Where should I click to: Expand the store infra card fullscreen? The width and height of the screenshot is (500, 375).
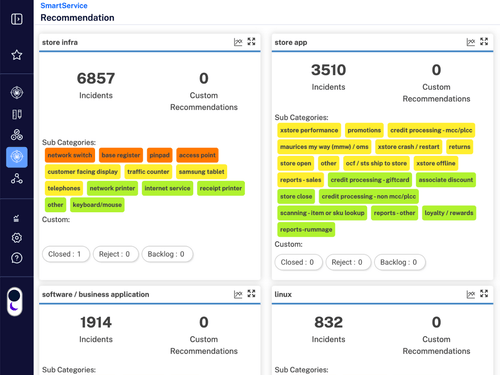tap(251, 42)
